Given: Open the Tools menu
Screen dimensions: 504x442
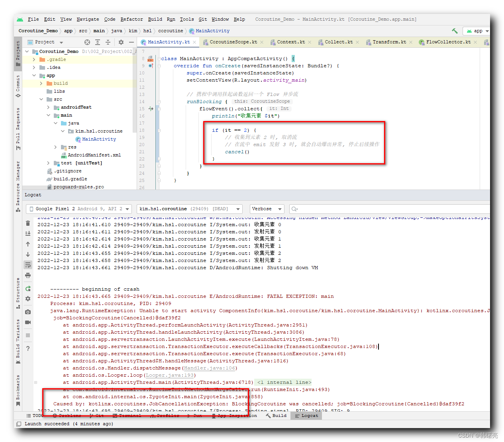Looking at the screenshot, I should click(187, 19).
